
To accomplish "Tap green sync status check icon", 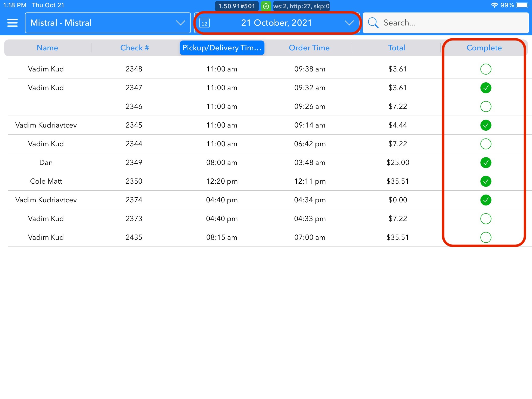I will tap(266, 6).
